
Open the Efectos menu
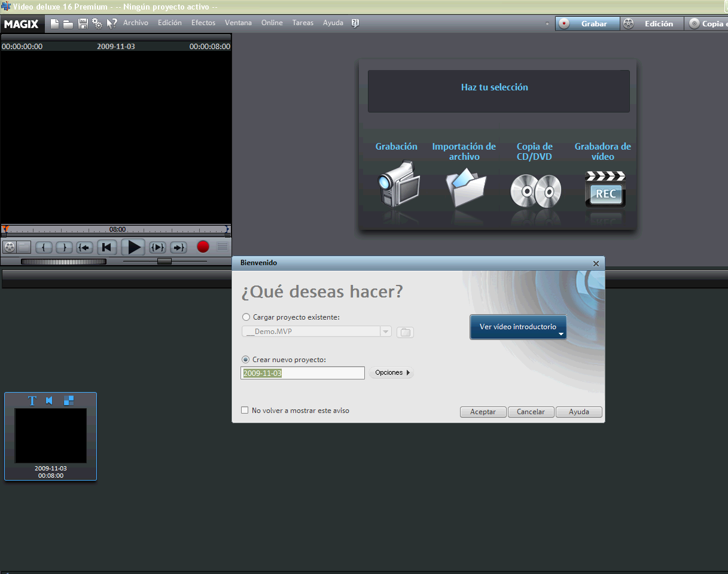click(203, 23)
